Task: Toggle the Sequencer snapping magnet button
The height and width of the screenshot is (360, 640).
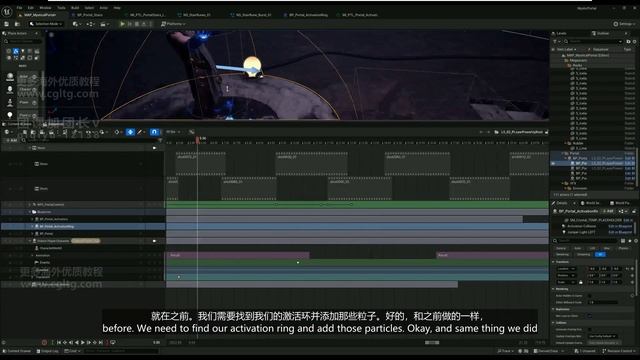Action: pyautogui.click(x=154, y=132)
